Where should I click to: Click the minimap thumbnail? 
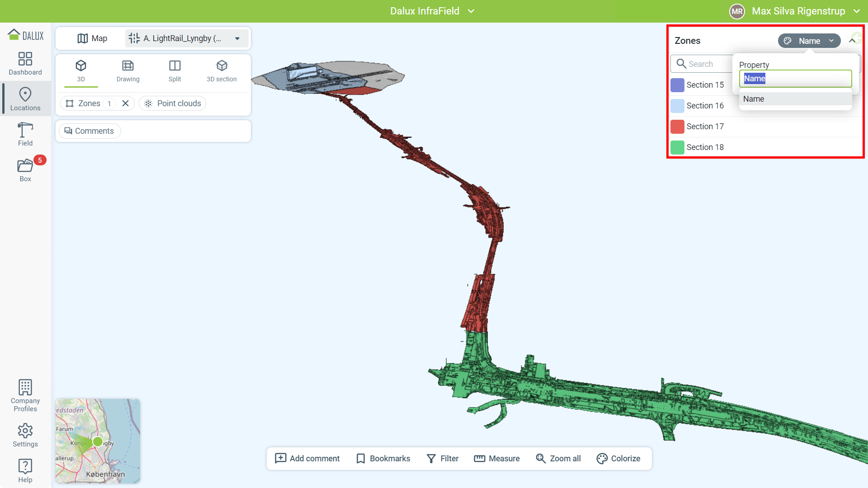(98, 441)
